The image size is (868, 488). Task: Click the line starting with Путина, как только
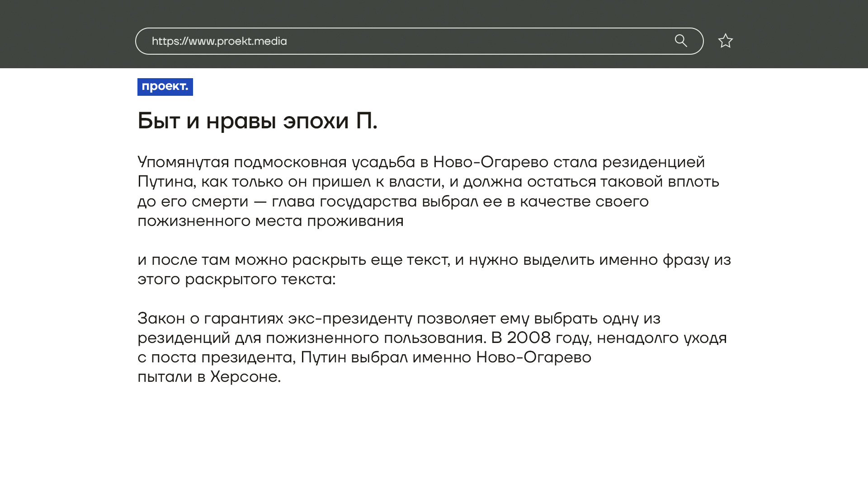point(428,182)
